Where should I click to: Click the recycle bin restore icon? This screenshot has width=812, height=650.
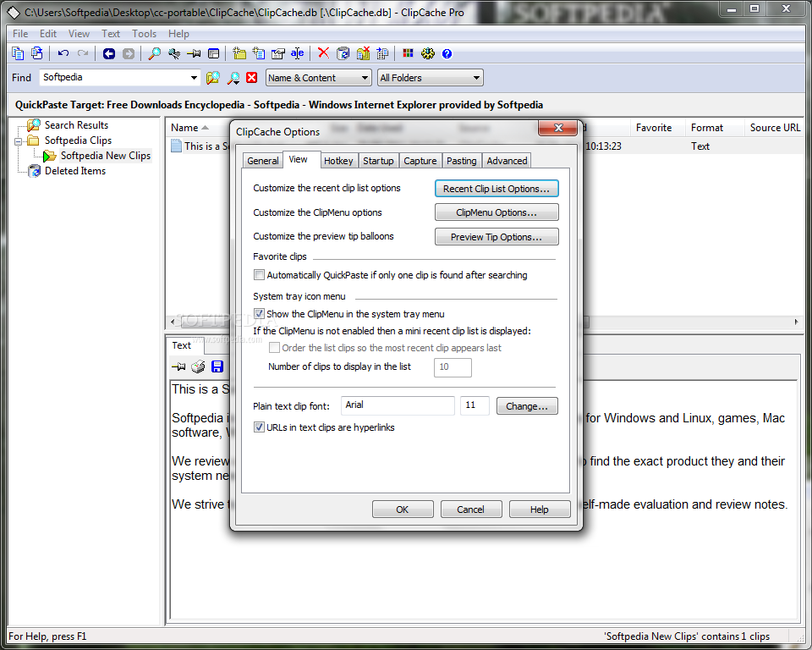[343, 53]
